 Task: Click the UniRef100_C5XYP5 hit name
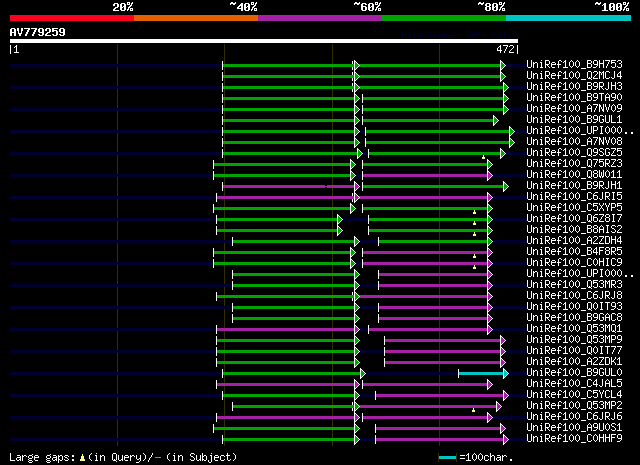pyautogui.click(x=574, y=208)
